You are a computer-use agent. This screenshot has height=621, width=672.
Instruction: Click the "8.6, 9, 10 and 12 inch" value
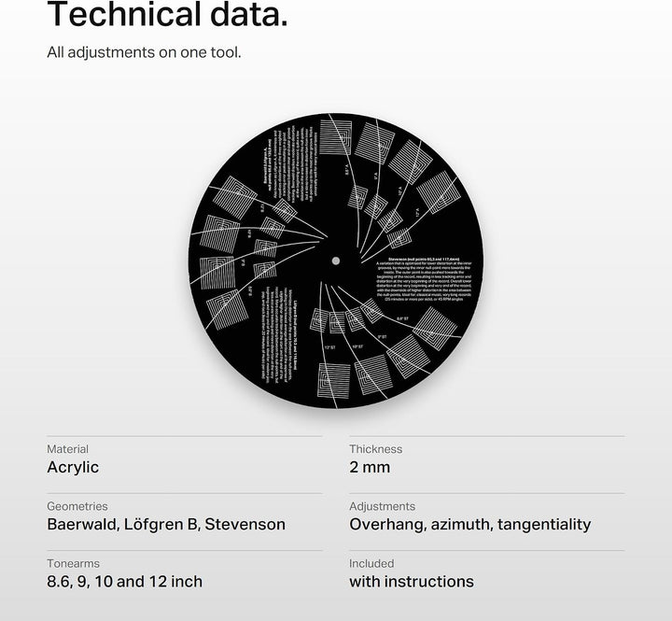point(125,582)
